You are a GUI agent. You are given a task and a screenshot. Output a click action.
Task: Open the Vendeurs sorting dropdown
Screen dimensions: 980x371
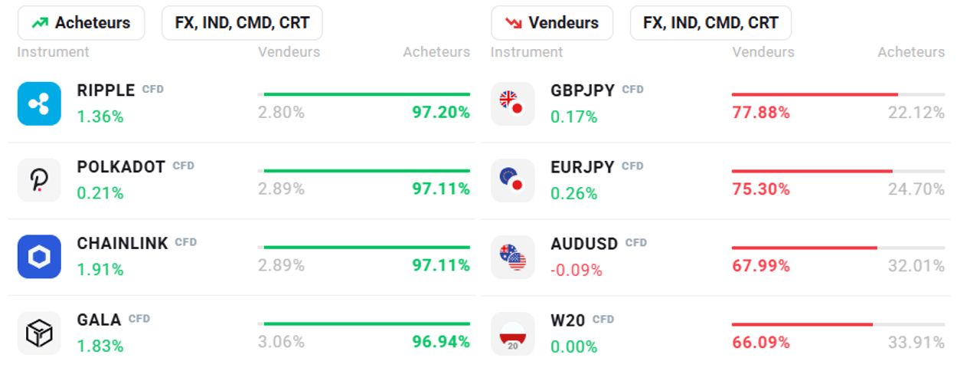tap(552, 23)
